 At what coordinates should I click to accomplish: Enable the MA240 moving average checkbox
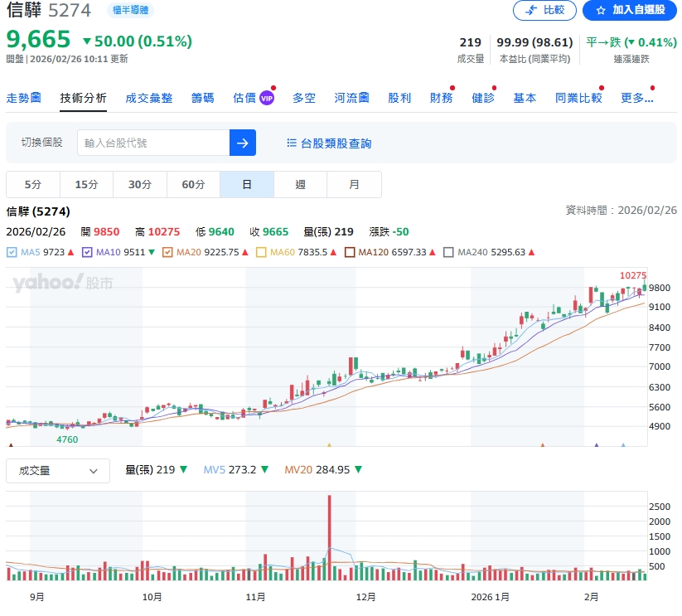coord(449,252)
